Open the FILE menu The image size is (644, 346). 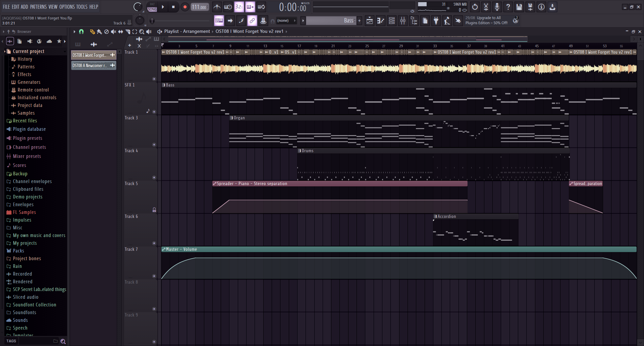coord(6,7)
